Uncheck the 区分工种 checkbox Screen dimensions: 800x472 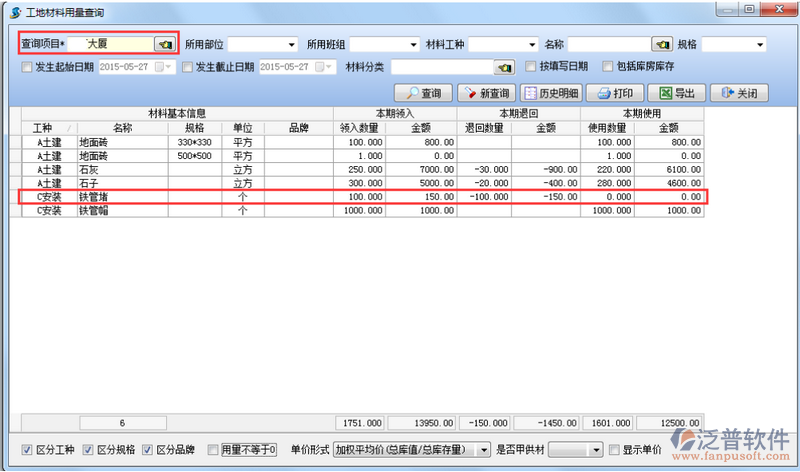[27, 450]
